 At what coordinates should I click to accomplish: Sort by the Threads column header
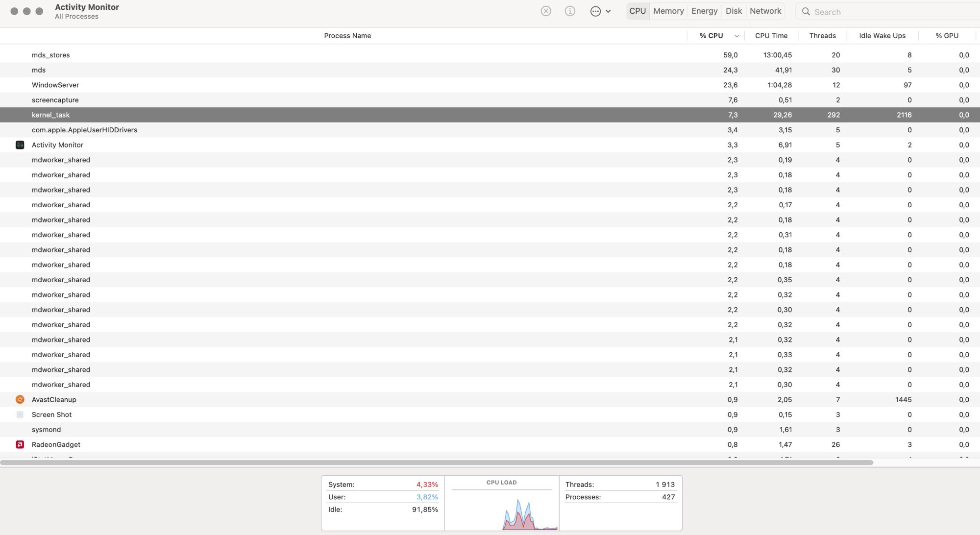coord(822,36)
